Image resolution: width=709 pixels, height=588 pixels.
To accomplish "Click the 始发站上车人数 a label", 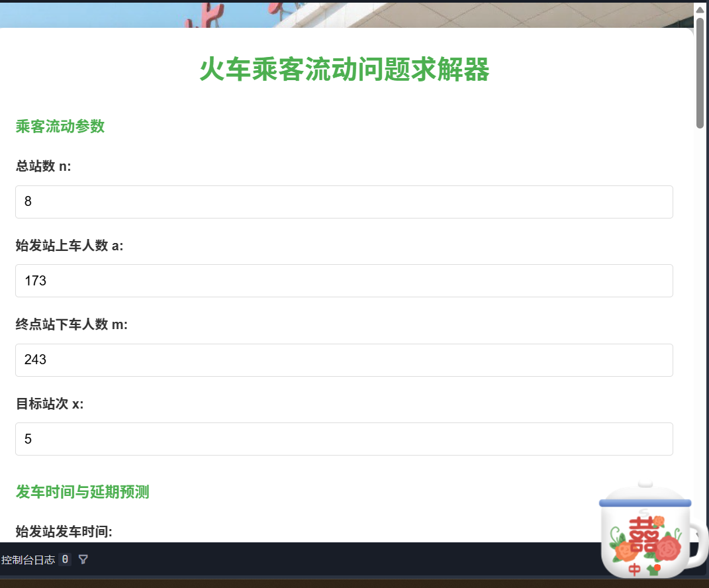I will (x=70, y=246).
